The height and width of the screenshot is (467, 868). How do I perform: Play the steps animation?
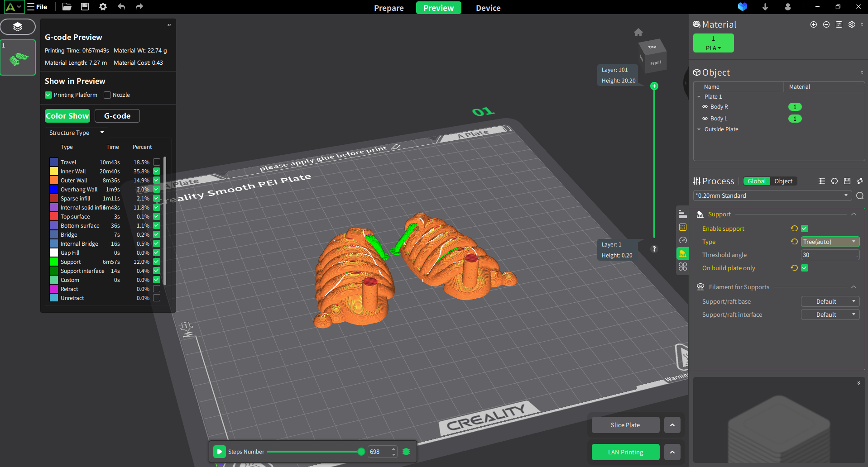pos(219,452)
